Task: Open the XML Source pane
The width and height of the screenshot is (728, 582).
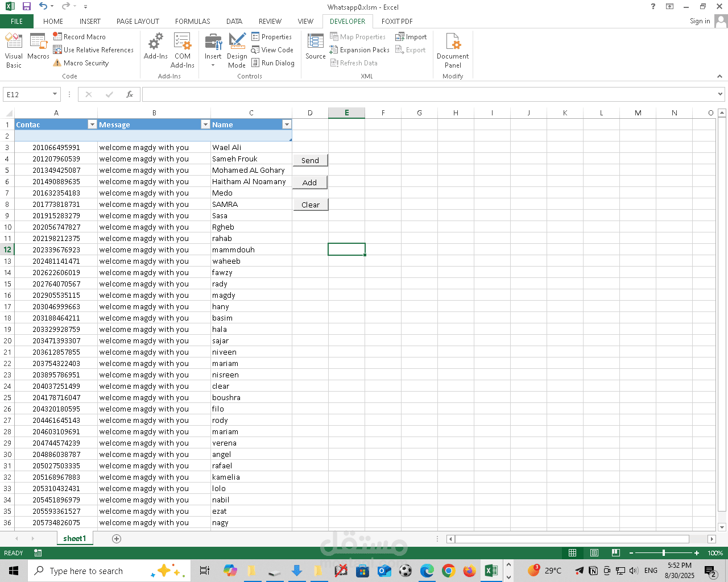Action: pos(316,47)
